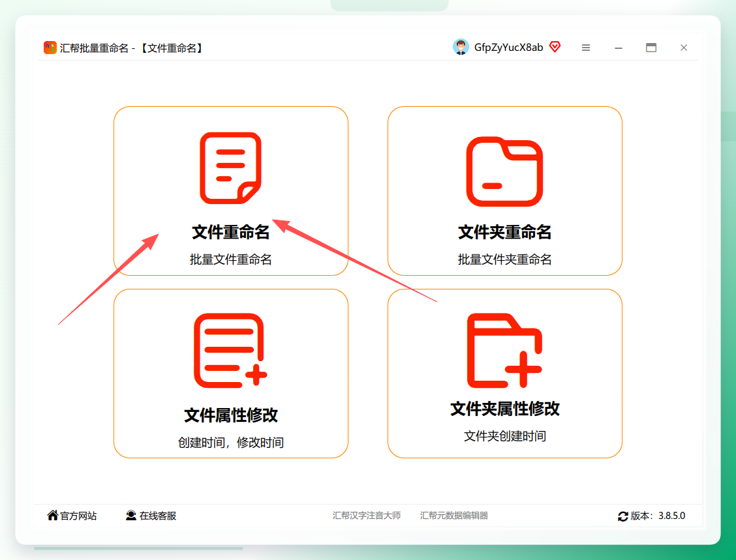This screenshot has height=560, width=736.
Task: Click the 文件夹重命名 card title
Action: click(x=504, y=231)
